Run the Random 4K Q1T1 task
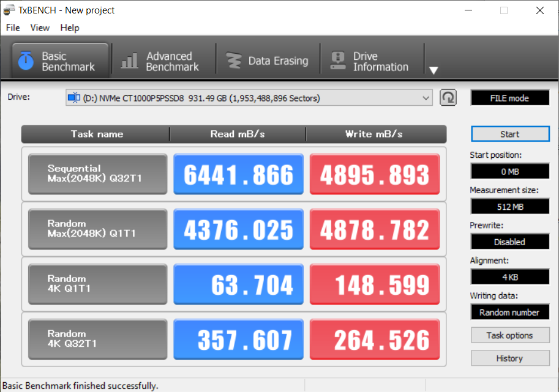 [97, 284]
